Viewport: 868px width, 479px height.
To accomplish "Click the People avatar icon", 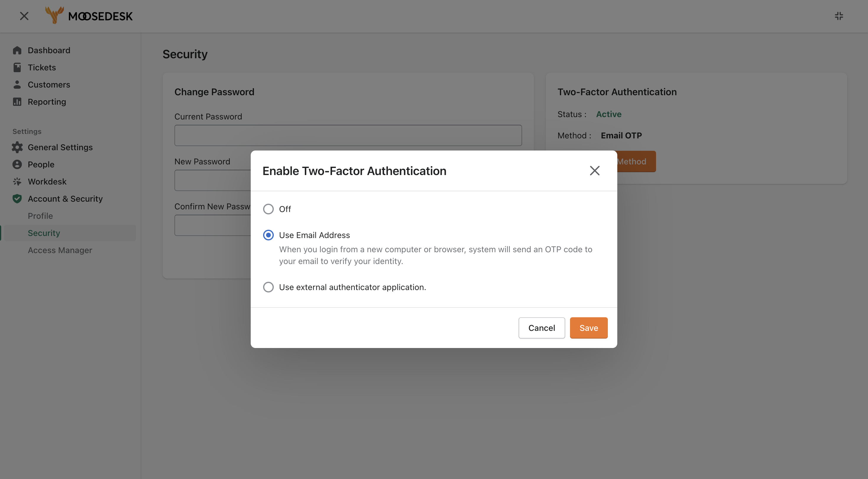I will [17, 164].
